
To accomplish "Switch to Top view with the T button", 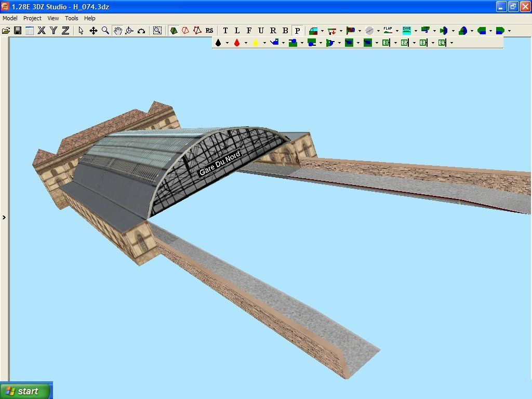I will click(x=225, y=31).
